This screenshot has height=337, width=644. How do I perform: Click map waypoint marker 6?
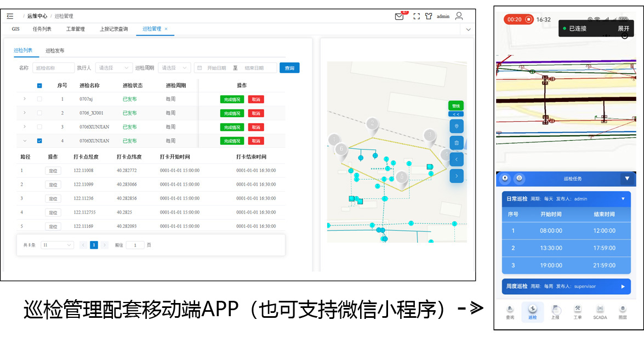pos(341,151)
